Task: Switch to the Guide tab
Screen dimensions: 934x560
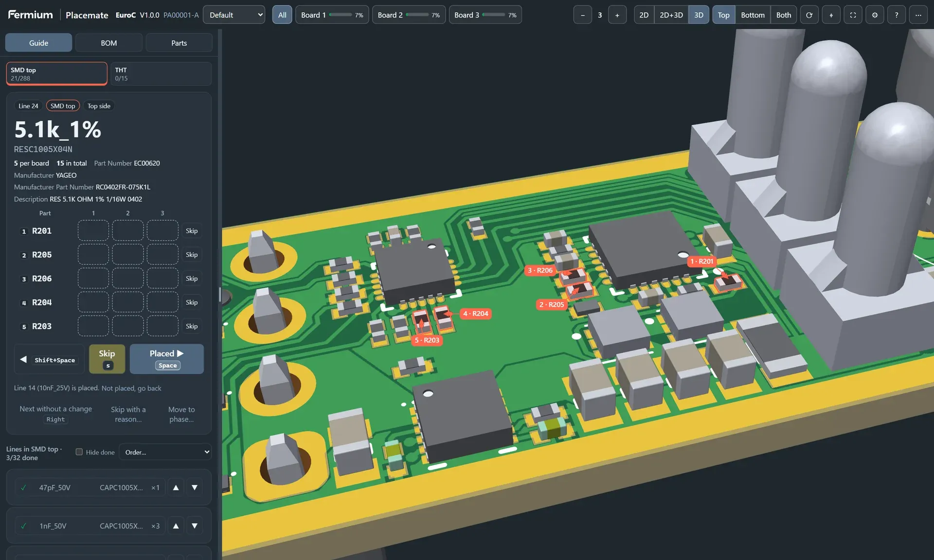Action: pyautogui.click(x=38, y=43)
